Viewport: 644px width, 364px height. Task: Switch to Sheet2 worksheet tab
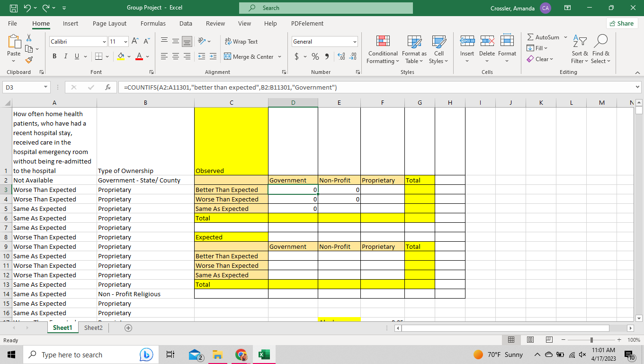[93, 328]
